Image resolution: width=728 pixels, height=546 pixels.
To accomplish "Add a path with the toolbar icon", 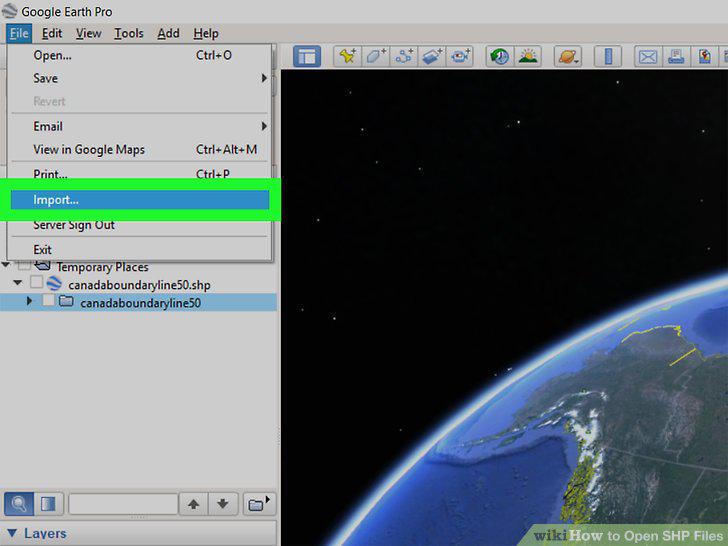I will (x=403, y=57).
